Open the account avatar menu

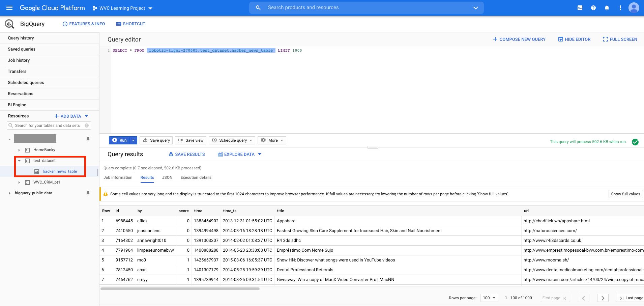pos(634,7)
